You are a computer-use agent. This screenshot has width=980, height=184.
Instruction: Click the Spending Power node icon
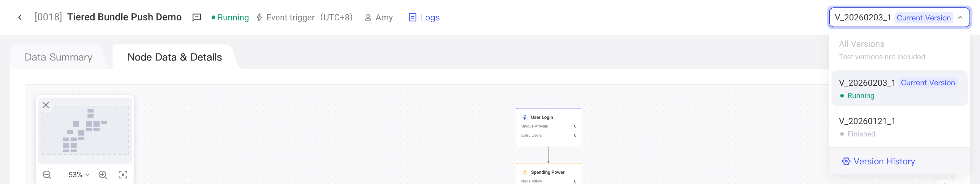(x=525, y=172)
